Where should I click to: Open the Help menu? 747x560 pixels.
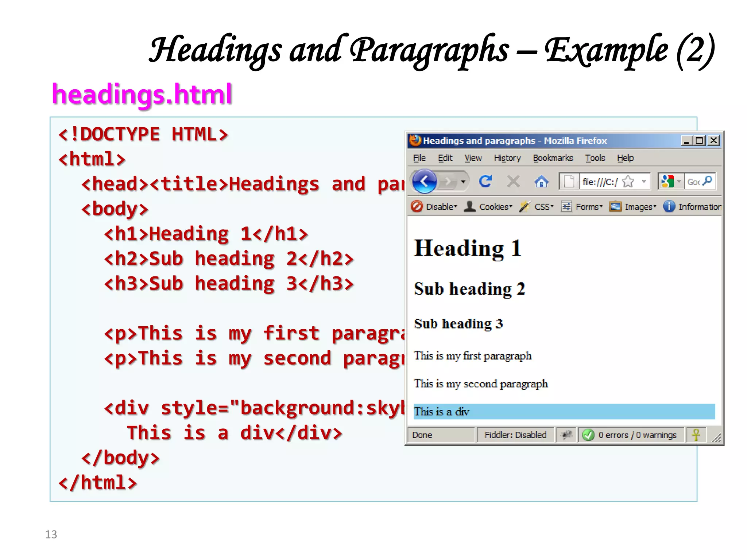pos(625,158)
